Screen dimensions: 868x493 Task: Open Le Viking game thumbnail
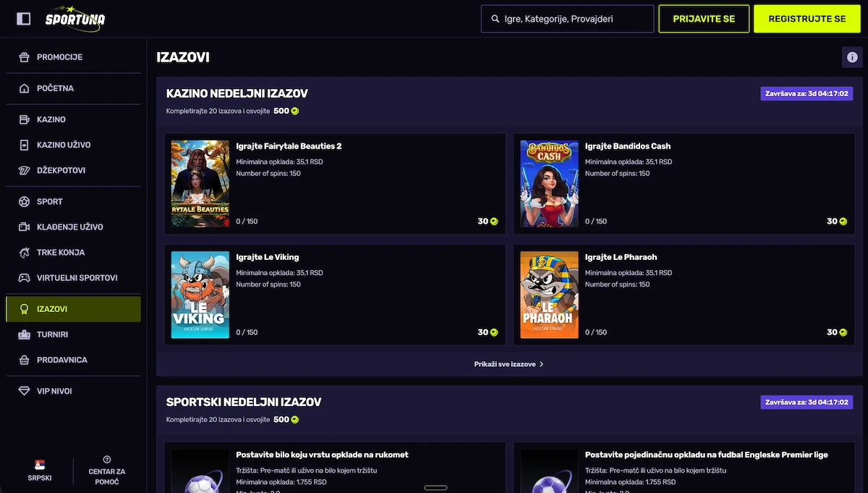(x=200, y=295)
